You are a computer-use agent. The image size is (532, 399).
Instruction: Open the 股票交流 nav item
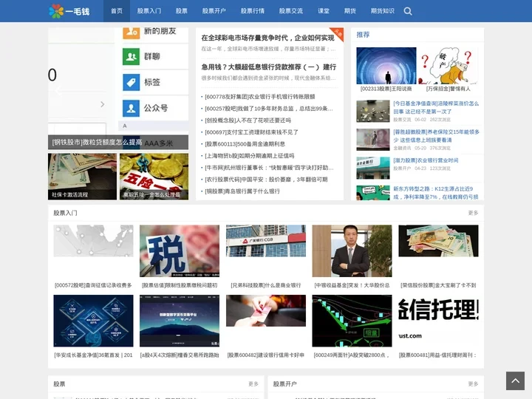291,11
